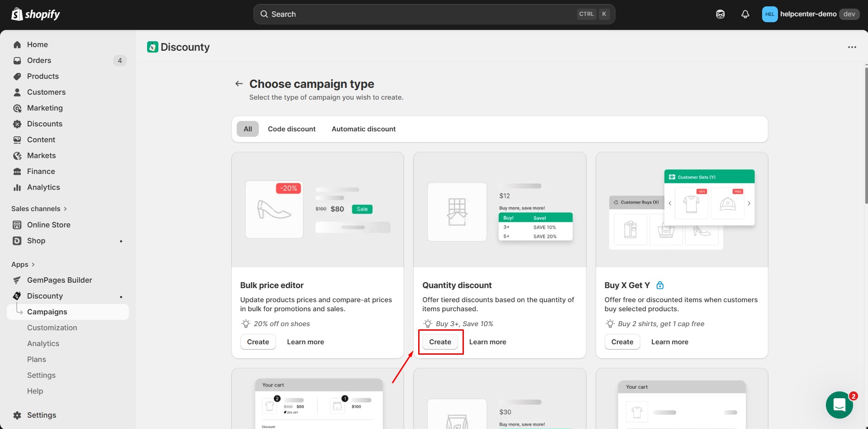Click the Discounty app icon in the header
The width and height of the screenshot is (868, 429).
(x=152, y=47)
